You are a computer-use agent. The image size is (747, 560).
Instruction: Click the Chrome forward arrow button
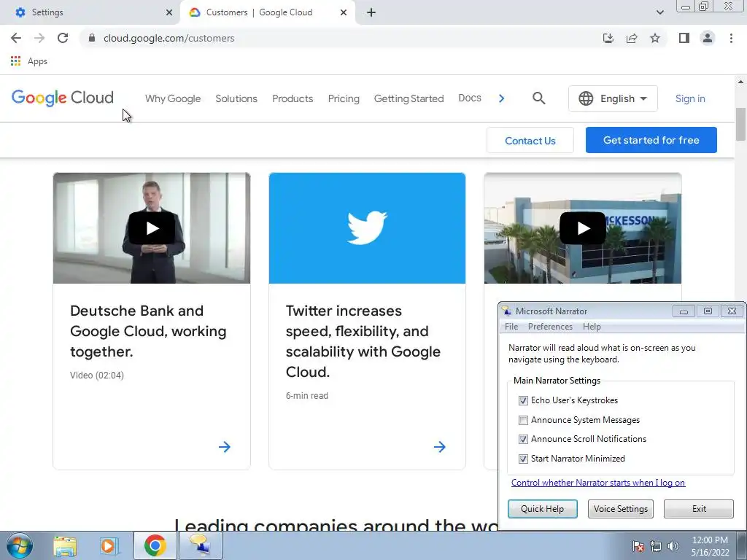click(x=39, y=38)
